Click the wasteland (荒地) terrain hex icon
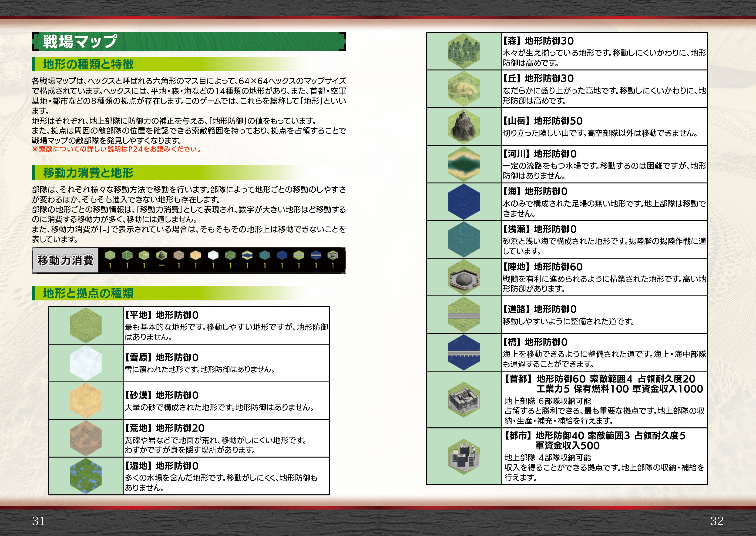The height and width of the screenshot is (536, 756). pyautogui.click(x=85, y=438)
